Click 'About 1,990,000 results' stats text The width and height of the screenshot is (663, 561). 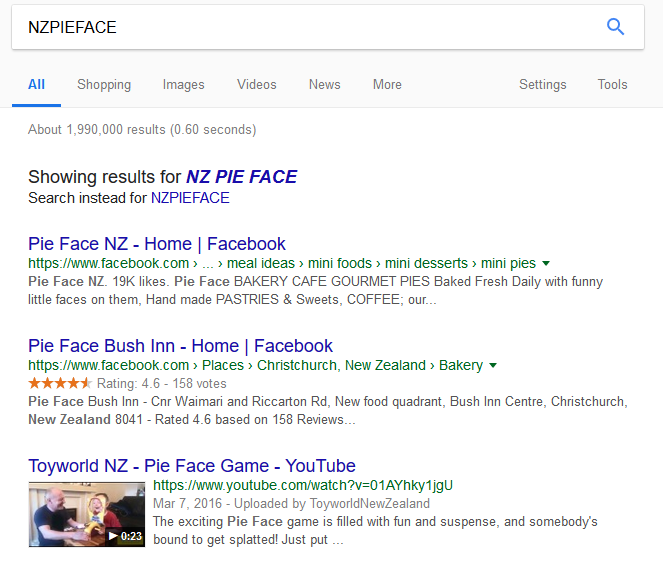click(142, 129)
